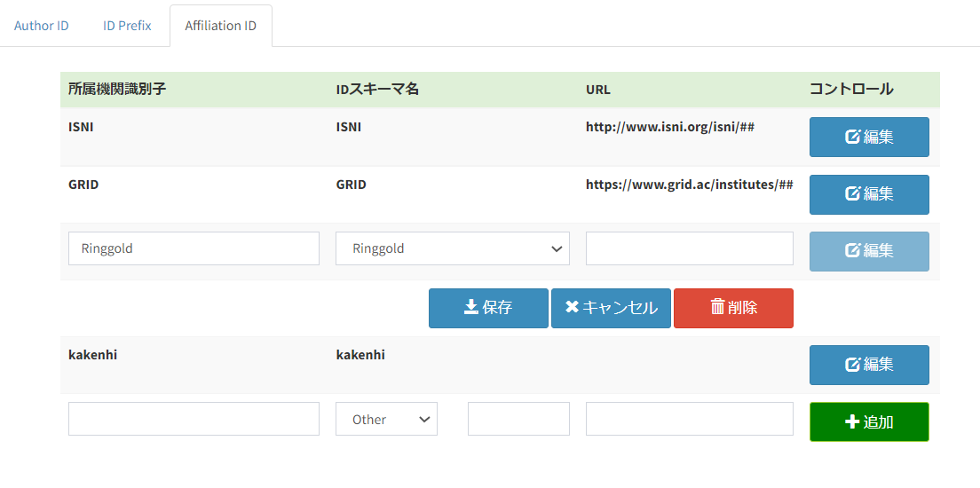Save changes with the 保存 button

point(488,308)
